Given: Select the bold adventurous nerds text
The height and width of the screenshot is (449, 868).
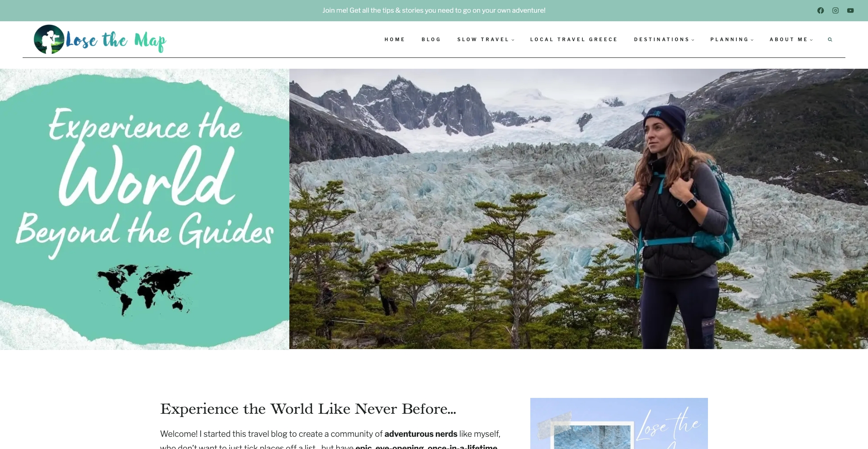Looking at the screenshot, I should (421, 434).
